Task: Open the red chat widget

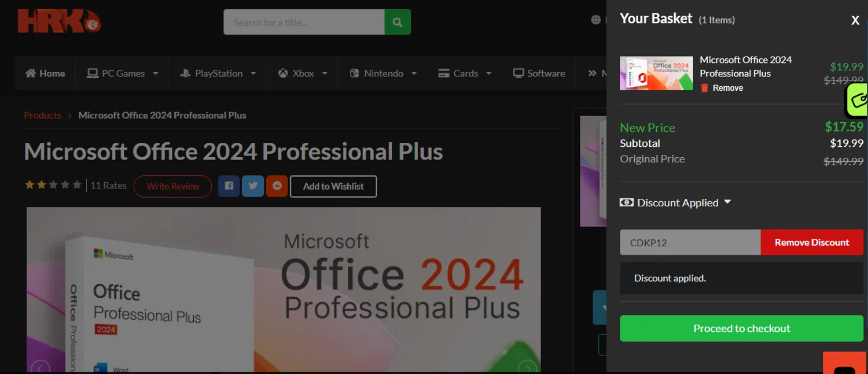Action: click(845, 363)
